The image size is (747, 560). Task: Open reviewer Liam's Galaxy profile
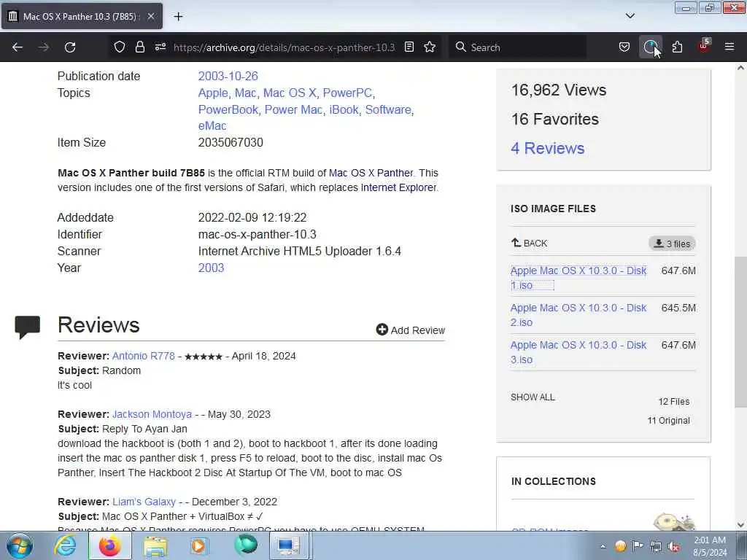click(x=144, y=502)
